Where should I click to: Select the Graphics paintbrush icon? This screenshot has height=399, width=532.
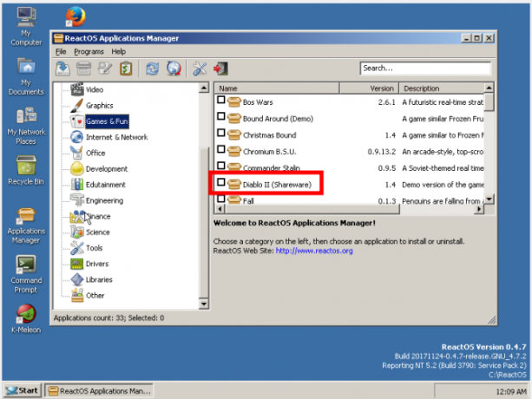(77, 106)
